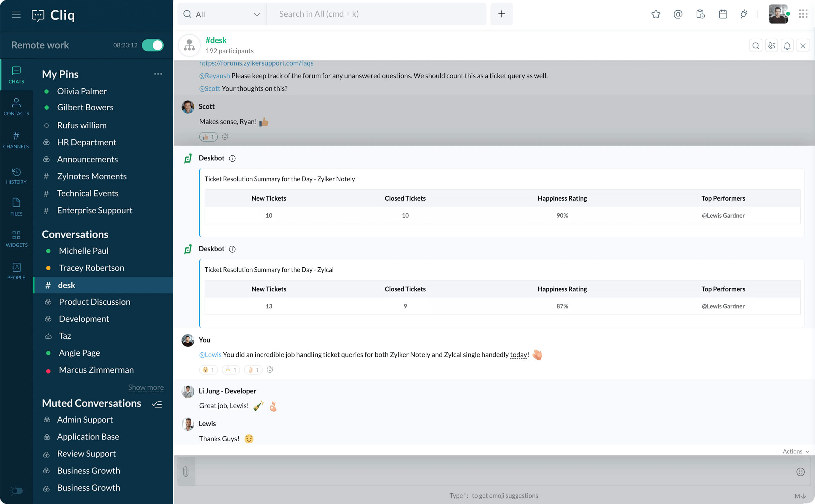Switch to the Chats tab
The height and width of the screenshot is (504, 815).
coord(16,75)
